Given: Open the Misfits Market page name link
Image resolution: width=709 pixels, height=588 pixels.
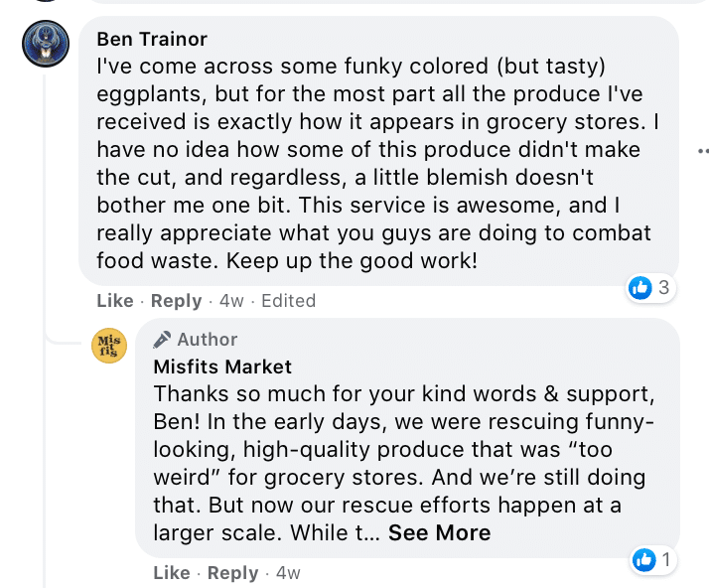Looking at the screenshot, I should tap(222, 366).
